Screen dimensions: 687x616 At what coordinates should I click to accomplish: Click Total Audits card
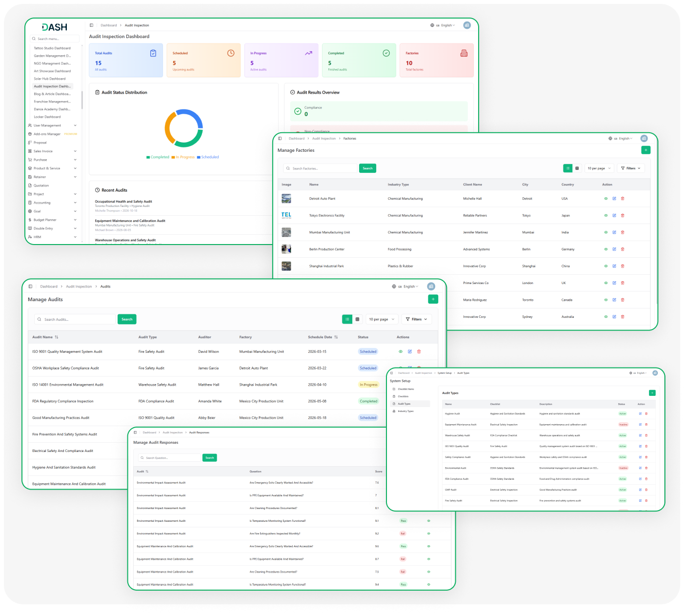click(126, 61)
